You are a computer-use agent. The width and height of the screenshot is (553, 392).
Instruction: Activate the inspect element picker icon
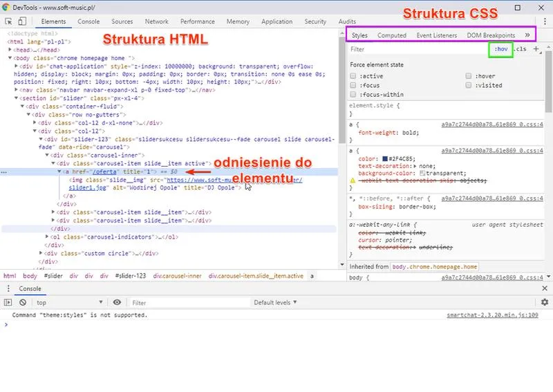tap(8, 21)
